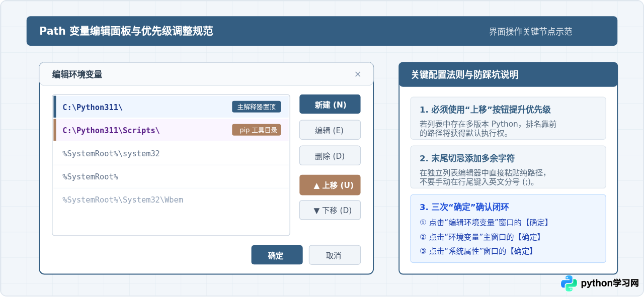Click the python学习网 text

pyautogui.click(x=610, y=283)
